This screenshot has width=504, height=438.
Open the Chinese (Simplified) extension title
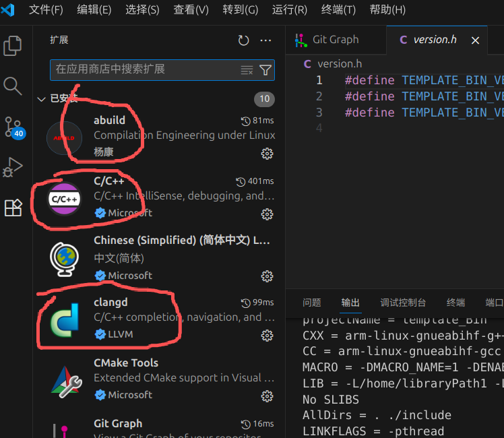pos(182,240)
